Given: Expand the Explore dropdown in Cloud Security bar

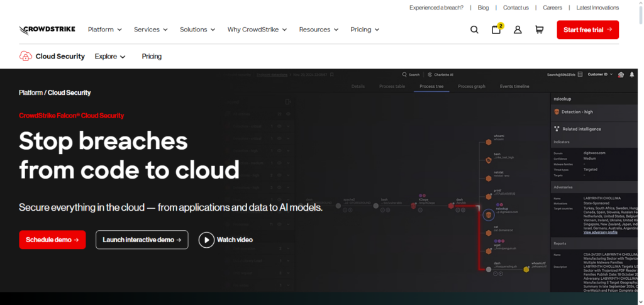Looking at the screenshot, I should 110,57.
